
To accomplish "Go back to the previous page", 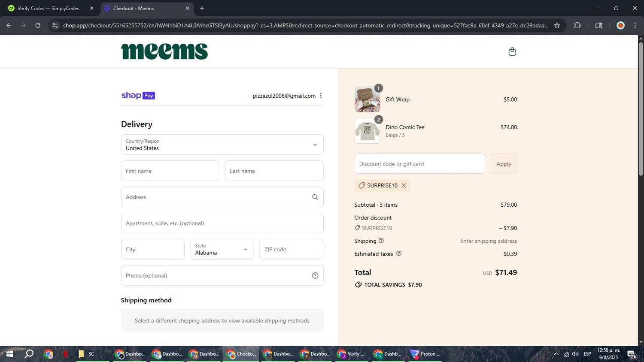I will pyautogui.click(x=9, y=25).
